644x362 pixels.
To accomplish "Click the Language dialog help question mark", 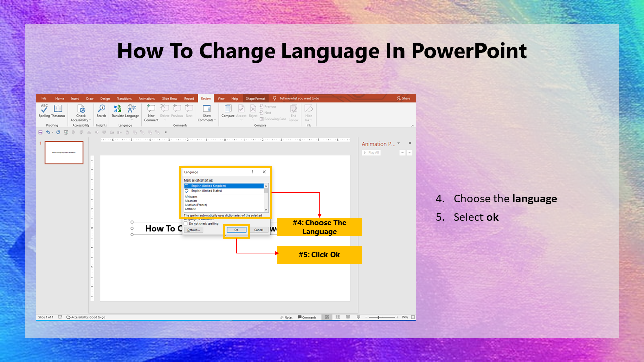I will [x=252, y=172].
